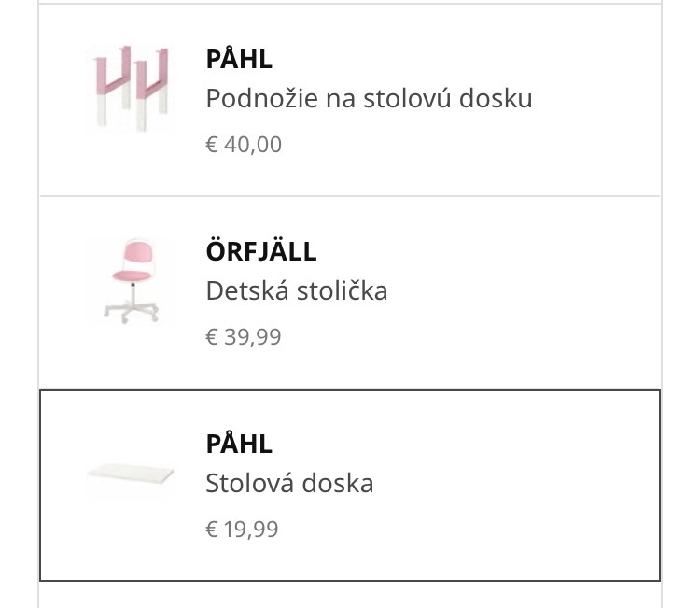Click the euro sign before 19,99
Image resolution: width=700 pixels, height=608 pixels.
pos(211,530)
